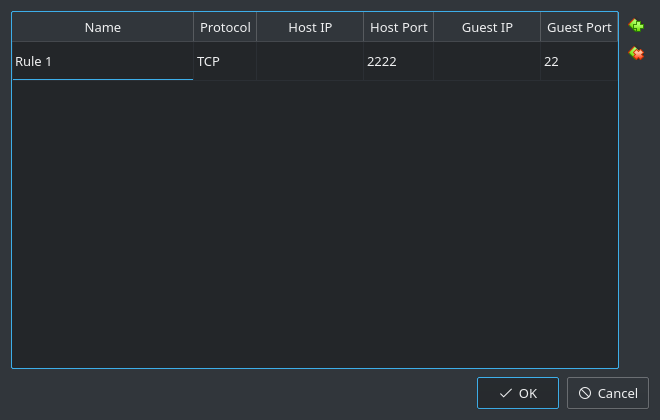
Task: Sort by Host Port column header
Action: [398, 27]
